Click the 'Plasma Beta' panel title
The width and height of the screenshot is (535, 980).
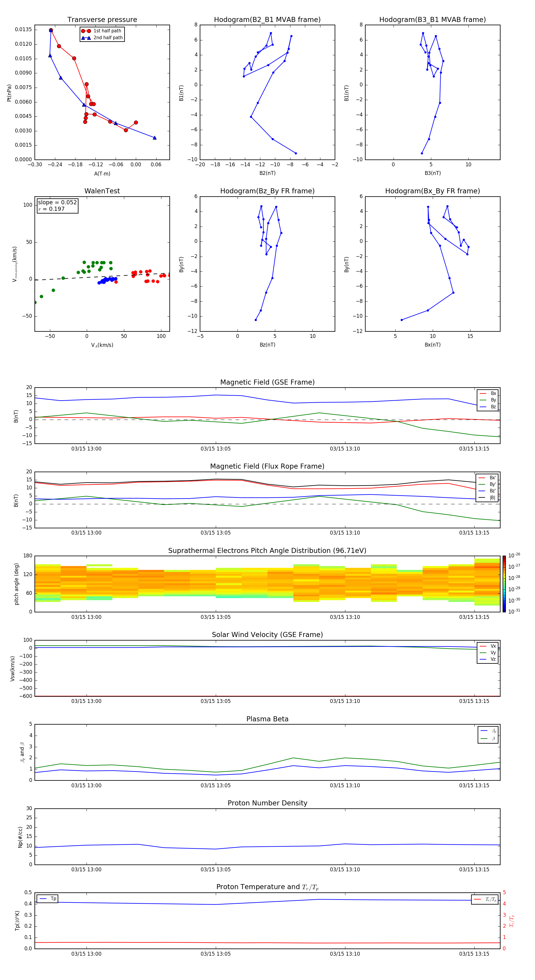click(267, 719)
